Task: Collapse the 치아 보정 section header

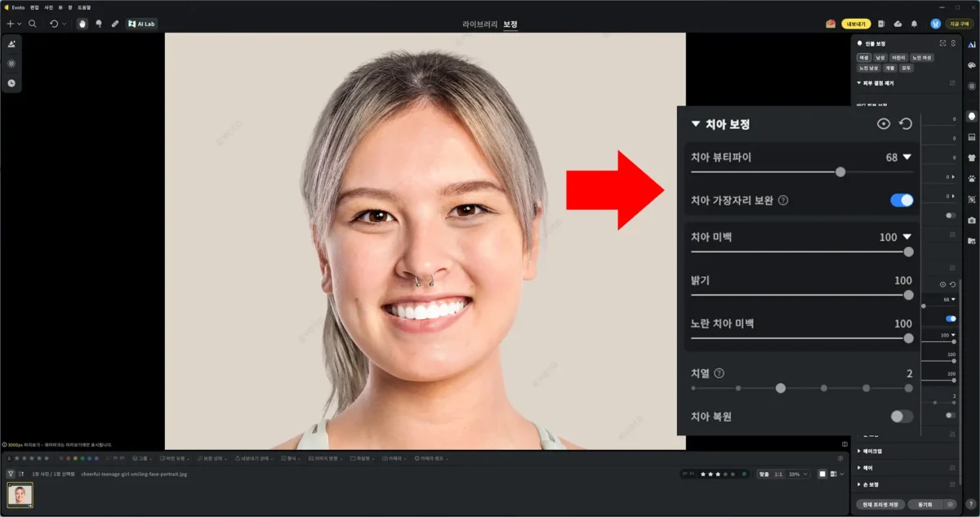Action: pyautogui.click(x=696, y=123)
